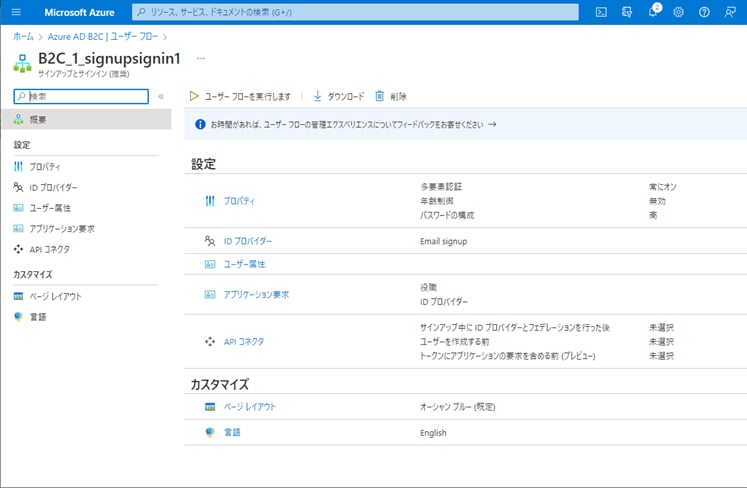Click the English language value
The height and width of the screenshot is (488, 747).
click(x=433, y=433)
